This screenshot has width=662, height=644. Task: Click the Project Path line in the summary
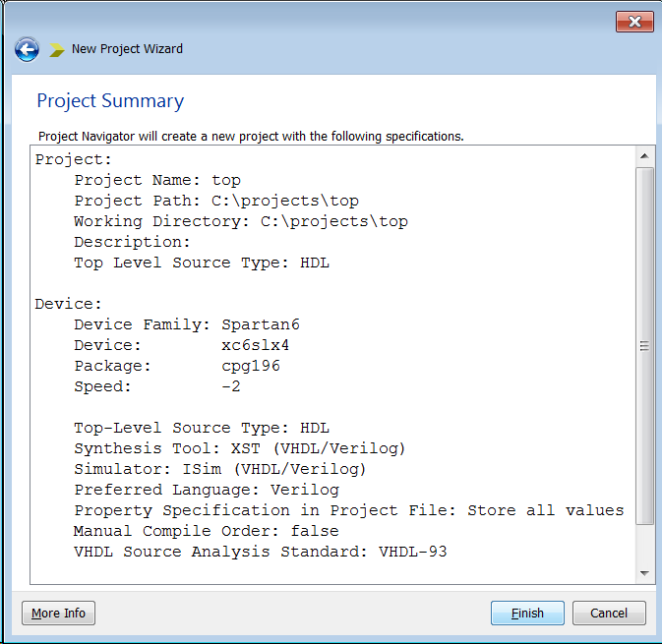[216, 201]
